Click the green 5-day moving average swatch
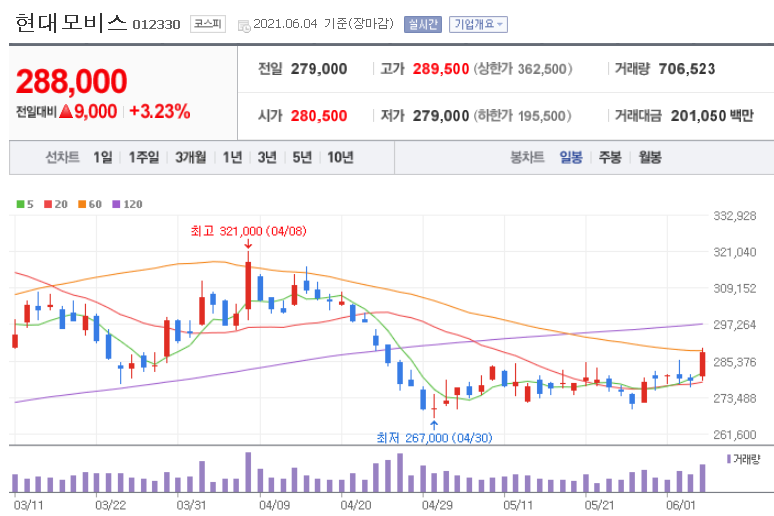Screen dimensions: 774x516 (x=20, y=204)
